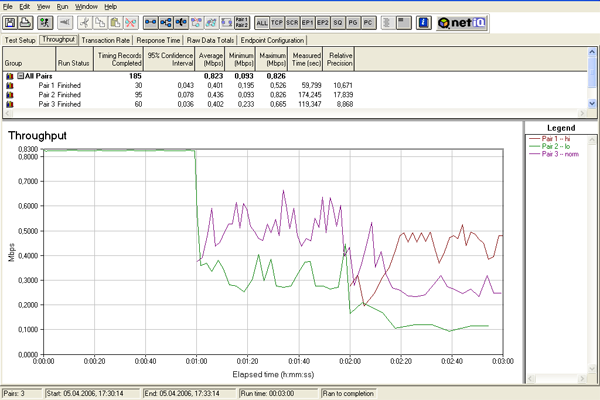Click the Relative Precision column header
This screenshot has height=400, width=600.
[339, 59]
